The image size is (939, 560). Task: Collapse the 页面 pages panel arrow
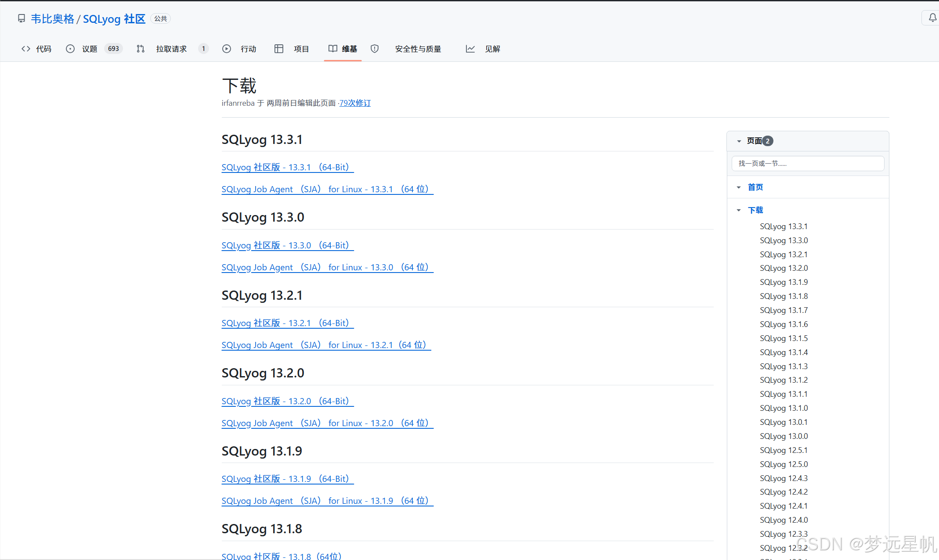click(739, 141)
